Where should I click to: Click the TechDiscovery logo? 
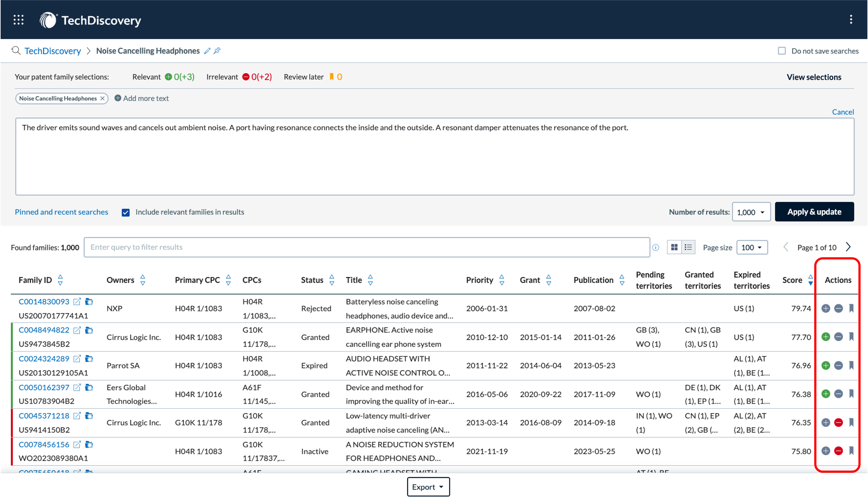click(90, 20)
